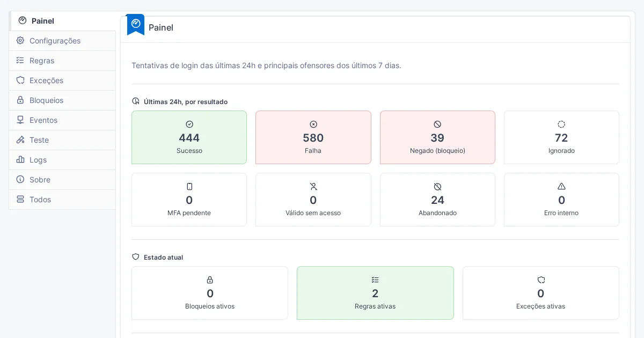Click the x-circle icon on Falha card
The height and width of the screenshot is (338, 644).
pyautogui.click(x=313, y=124)
